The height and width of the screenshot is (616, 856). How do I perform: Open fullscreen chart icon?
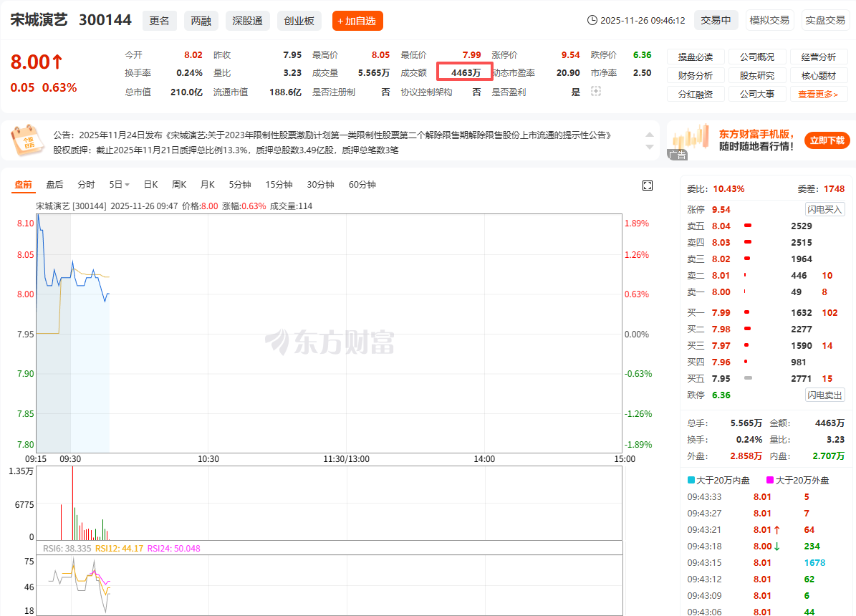tap(648, 186)
